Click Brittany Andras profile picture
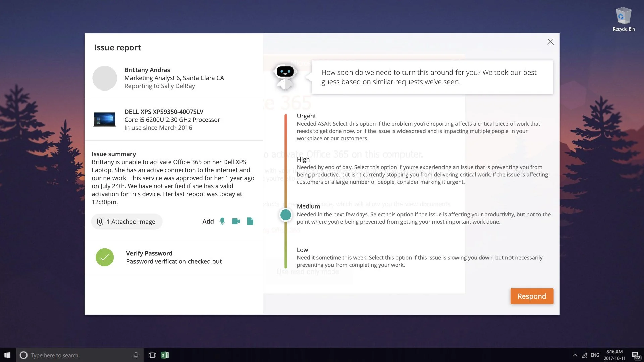Image resolution: width=644 pixels, height=362 pixels. [x=105, y=78]
